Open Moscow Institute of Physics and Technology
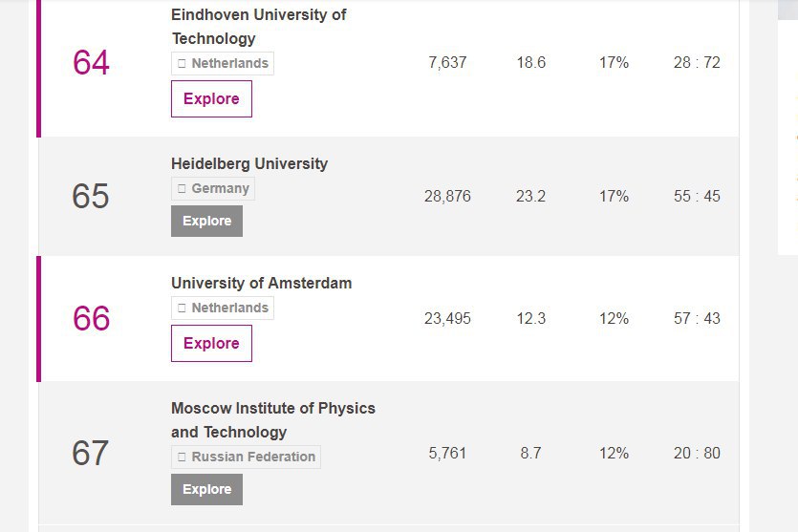Image resolution: width=798 pixels, height=532 pixels. pos(272,420)
